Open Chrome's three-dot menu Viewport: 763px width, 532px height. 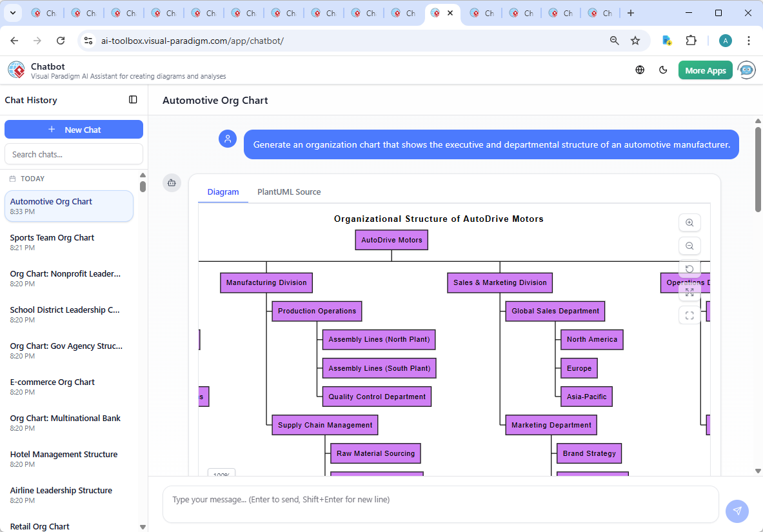748,40
